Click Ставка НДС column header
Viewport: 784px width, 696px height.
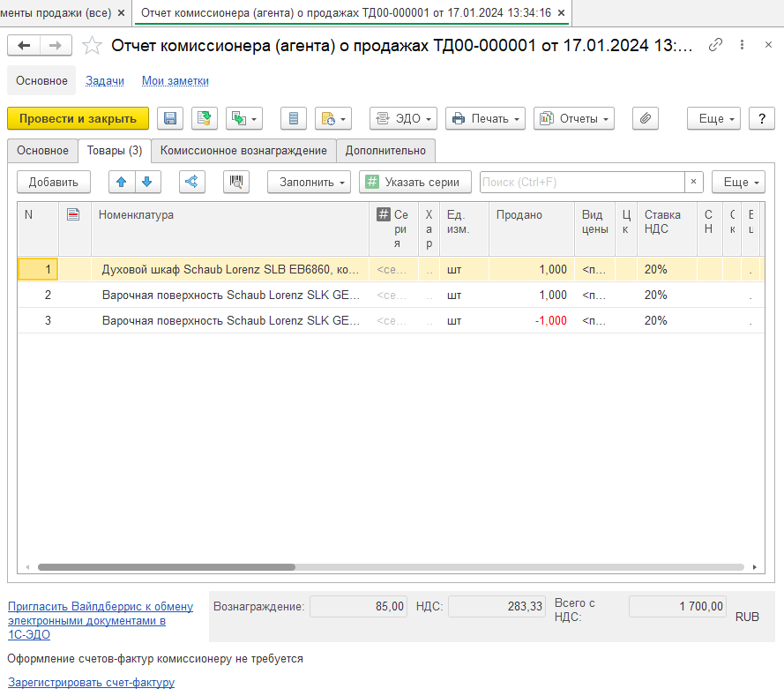(667, 229)
